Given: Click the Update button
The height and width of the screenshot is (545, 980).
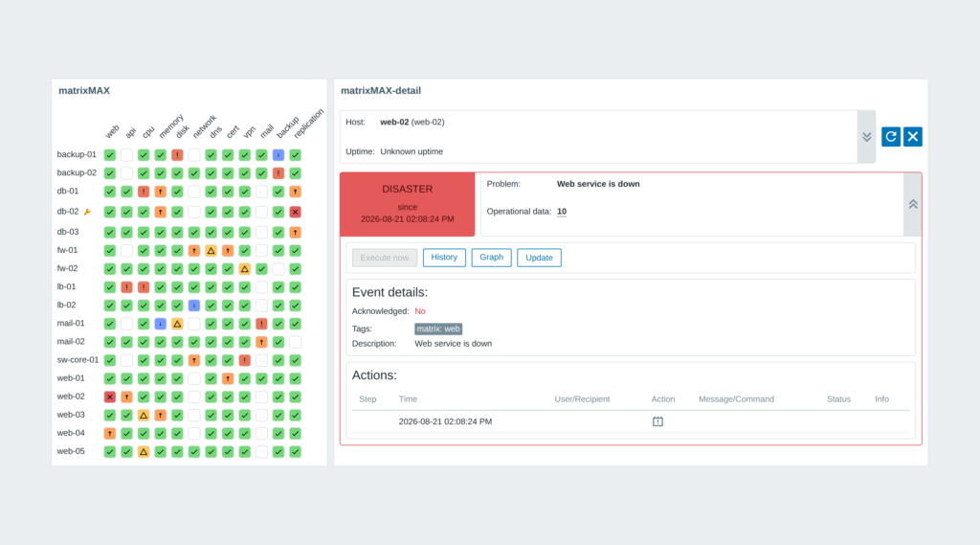Looking at the screenshot, I should coord(539,257).
